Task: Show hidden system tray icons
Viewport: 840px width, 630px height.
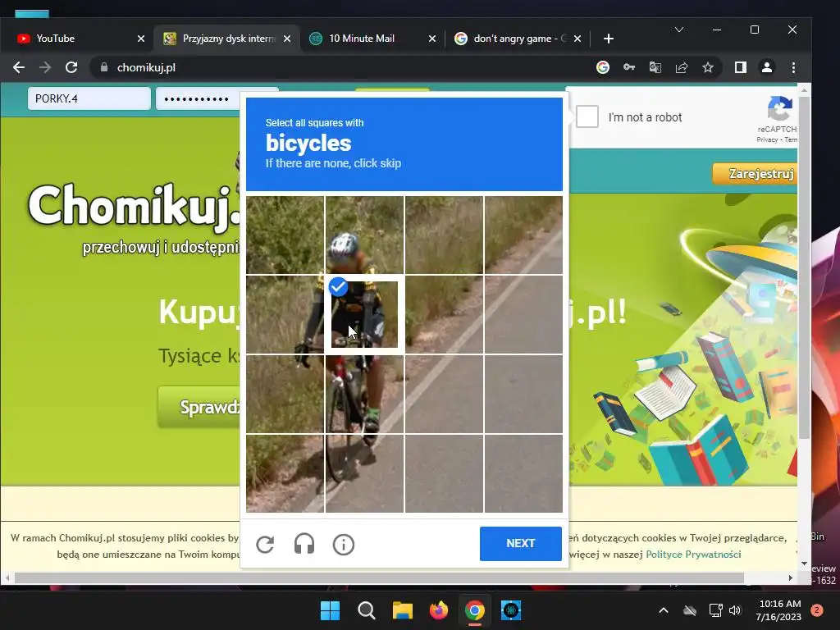Action: 663,610
